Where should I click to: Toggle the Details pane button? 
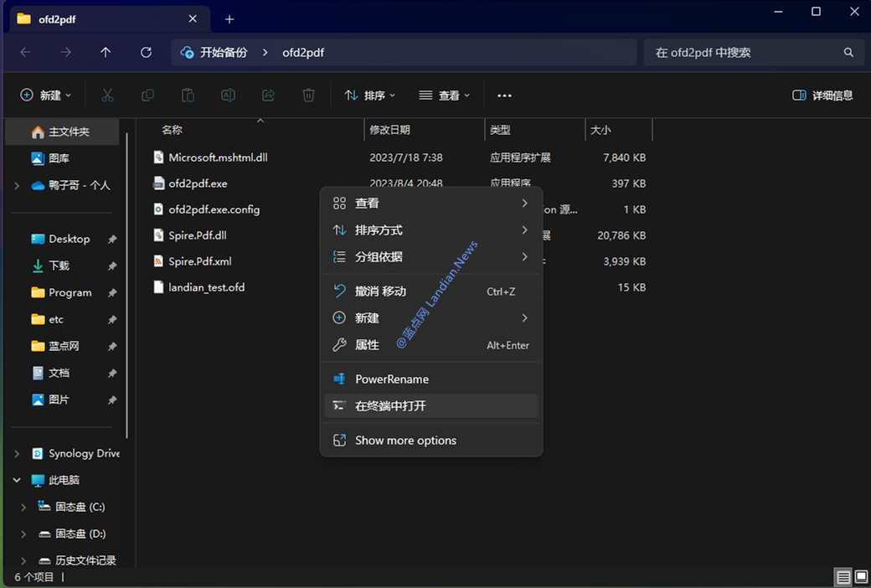pyautogui.click(x=822, y=95)
